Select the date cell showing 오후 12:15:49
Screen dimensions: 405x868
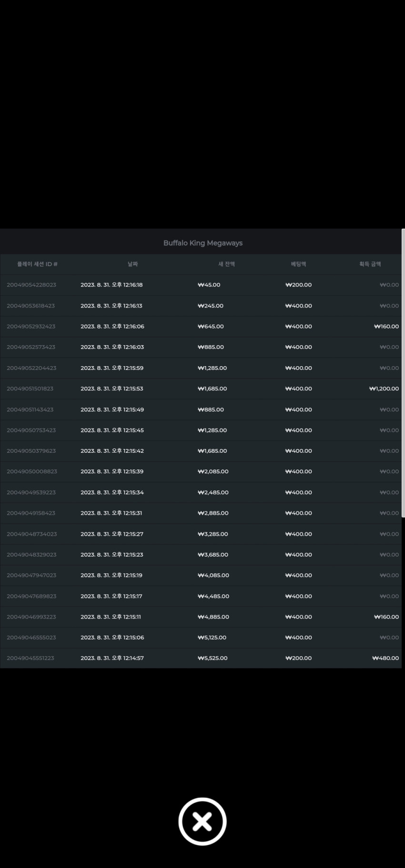[x=112, y=409]
